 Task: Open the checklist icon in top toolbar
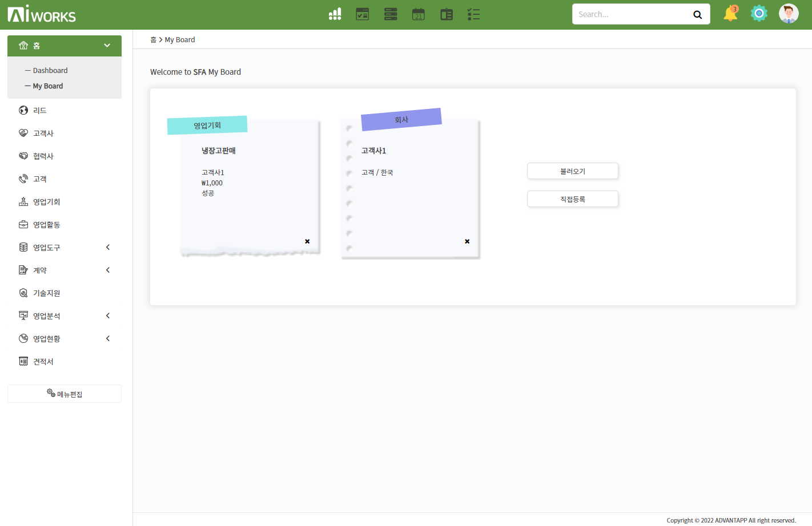pyautogui.click(x=473, y=14)
